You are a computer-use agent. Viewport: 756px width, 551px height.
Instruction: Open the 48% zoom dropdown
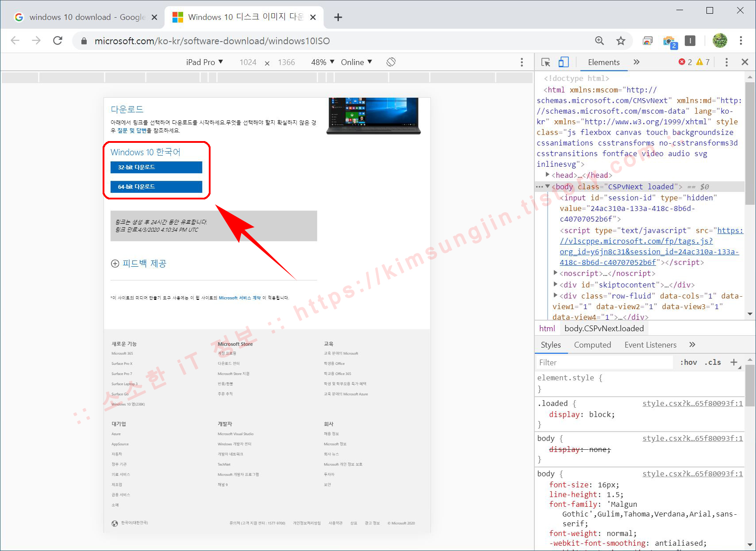coord(323,62)
